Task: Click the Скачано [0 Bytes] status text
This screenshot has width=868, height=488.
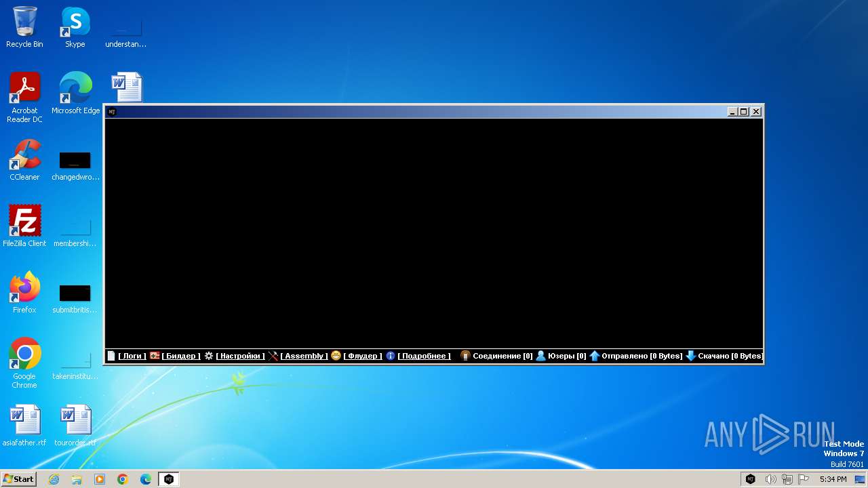Action: [x=730, y=356]
